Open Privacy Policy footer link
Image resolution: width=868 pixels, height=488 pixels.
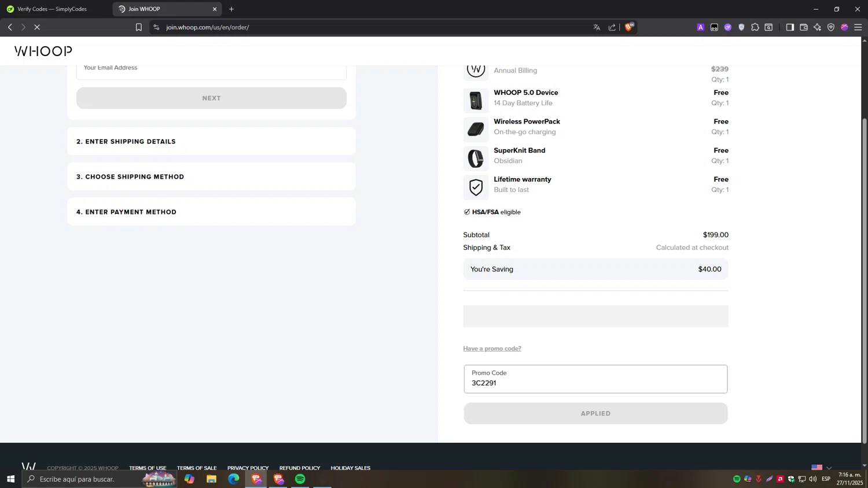click(248, 468)
